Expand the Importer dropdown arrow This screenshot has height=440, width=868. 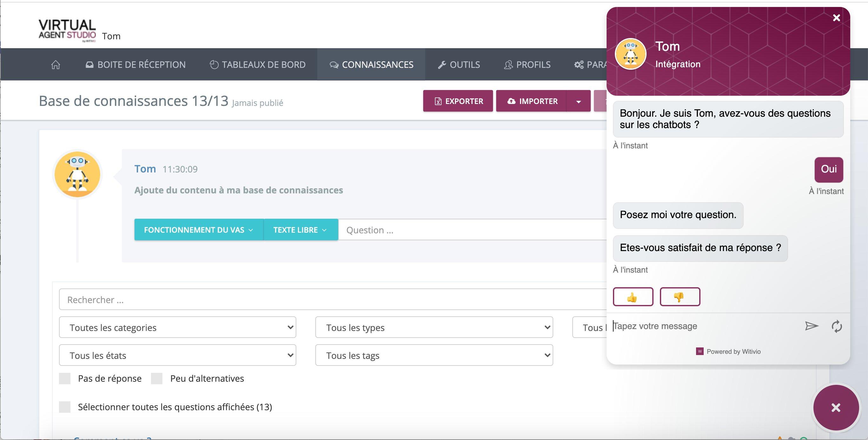pyautogui.click(x=579, y=101)
